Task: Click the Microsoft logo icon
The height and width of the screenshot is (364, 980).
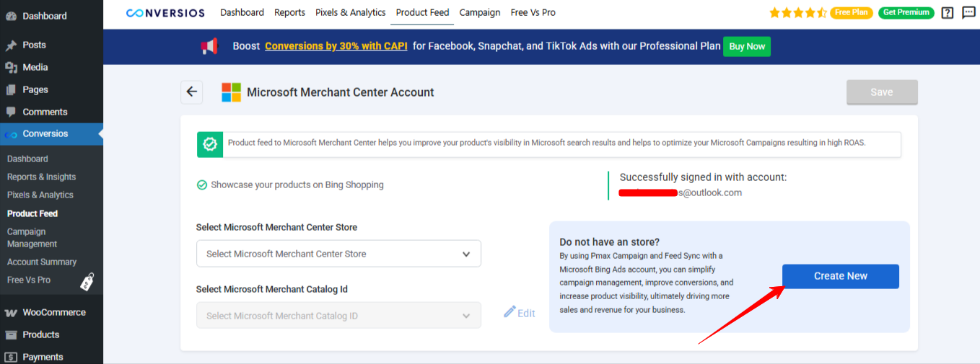Action: pyautogui.click(x=231, y=92)
